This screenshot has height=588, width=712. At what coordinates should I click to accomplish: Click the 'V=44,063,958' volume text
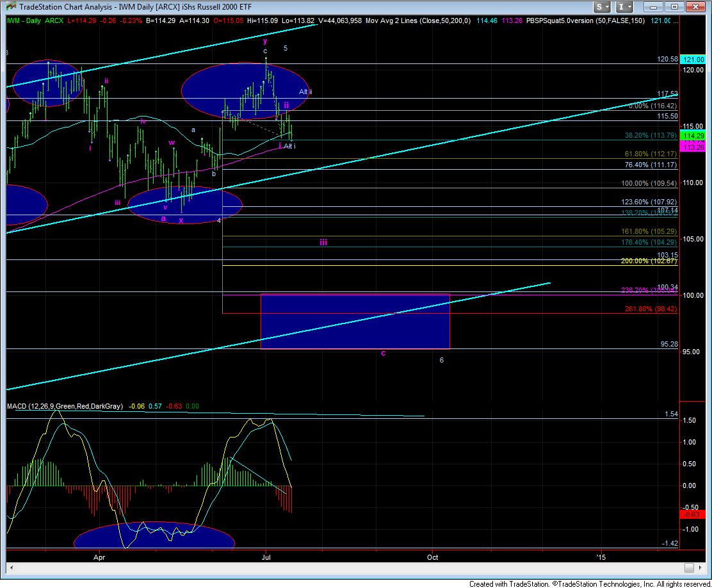(339, 20)
